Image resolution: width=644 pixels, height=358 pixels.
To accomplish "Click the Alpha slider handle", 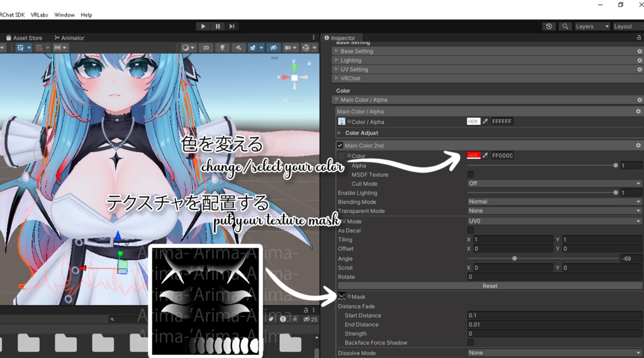I will [616, 165].
